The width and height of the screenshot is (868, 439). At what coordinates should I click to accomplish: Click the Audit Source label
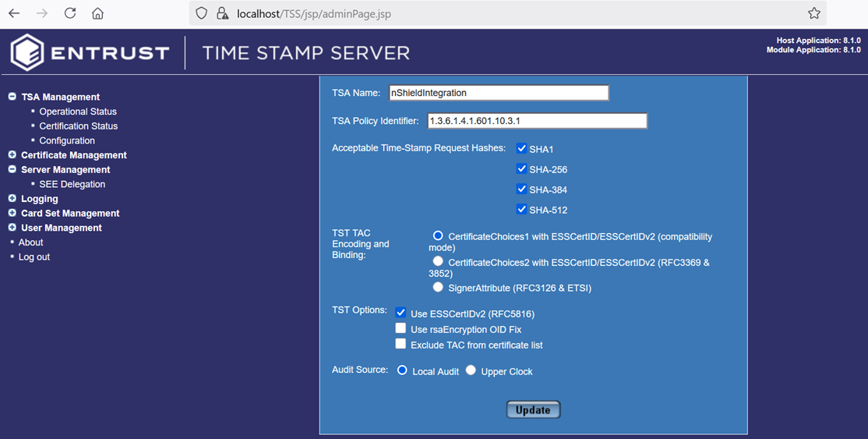point(360,370)
